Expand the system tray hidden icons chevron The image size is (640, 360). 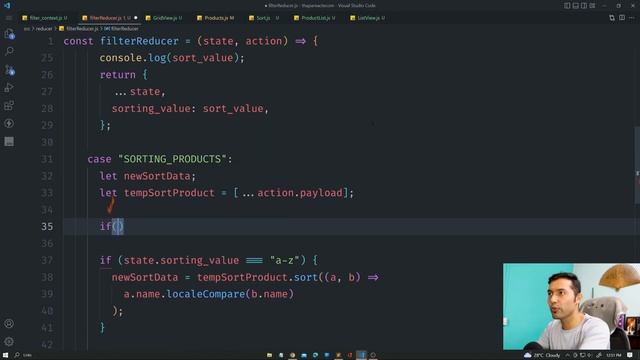coord(567,355)
